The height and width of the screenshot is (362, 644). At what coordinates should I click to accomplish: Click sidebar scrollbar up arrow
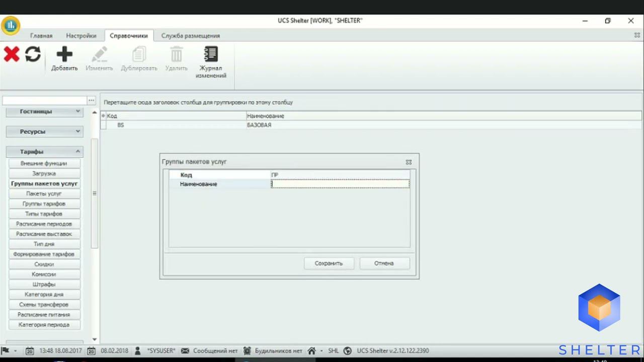point(94,112)
